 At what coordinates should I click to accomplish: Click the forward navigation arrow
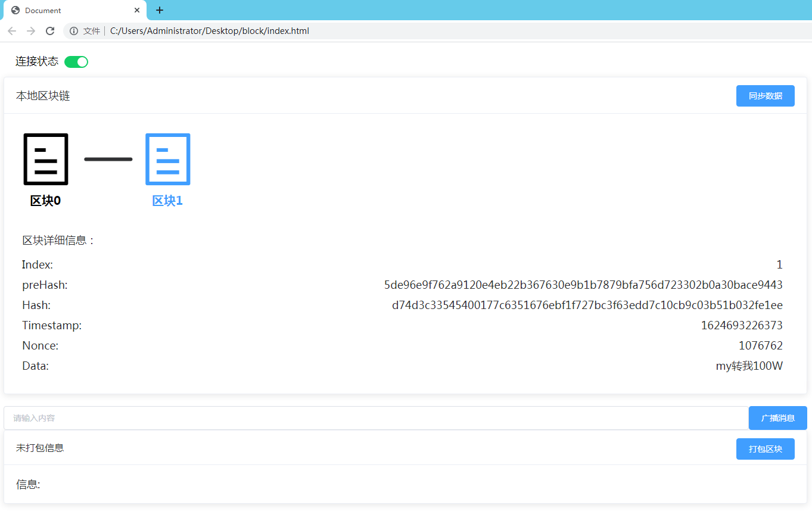(x=31, y=30)
